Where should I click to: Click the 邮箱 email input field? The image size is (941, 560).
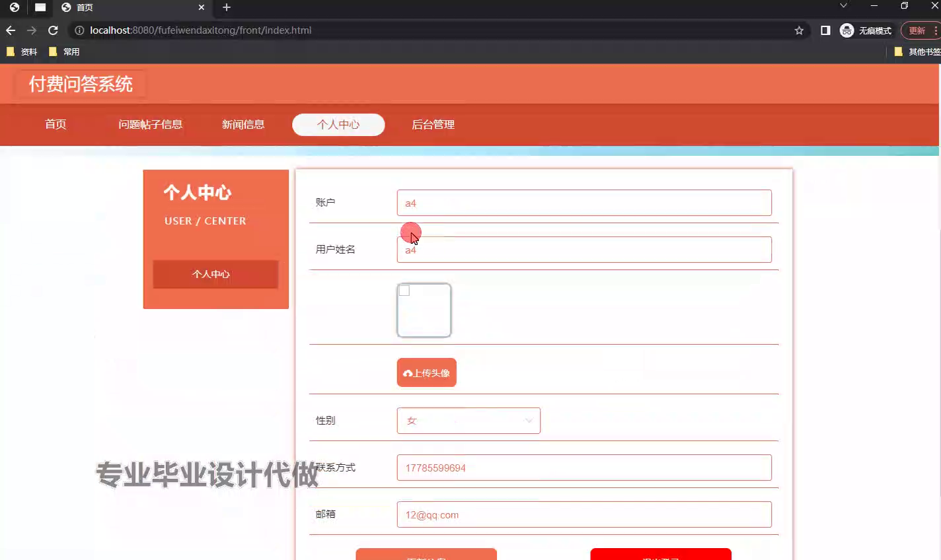584,514
